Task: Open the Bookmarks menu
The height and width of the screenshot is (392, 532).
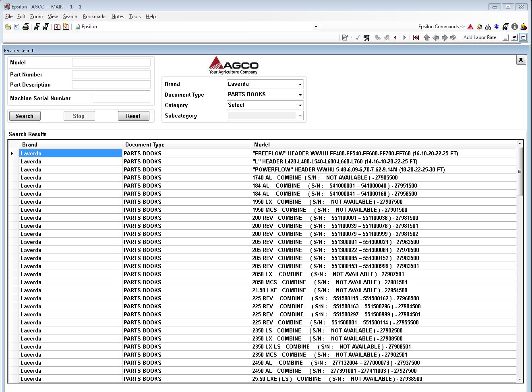Action: pyautogui.click(x=95, y=17)
